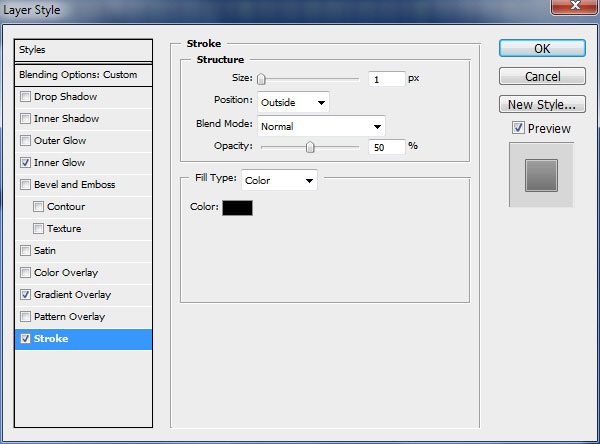Image resolution: width=600 pixels, height=444 pixels.
Task: Open the Contour settings by its label
Action: click(66, 207)
